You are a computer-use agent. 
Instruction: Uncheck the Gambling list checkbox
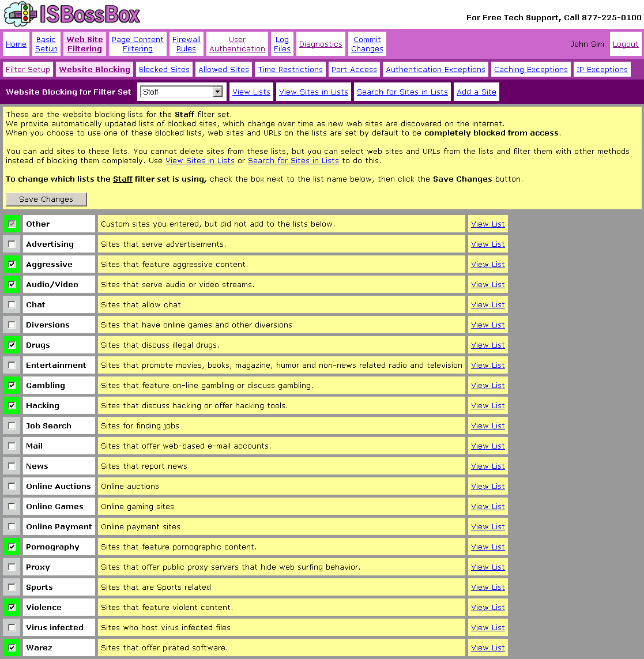(12, 386)
